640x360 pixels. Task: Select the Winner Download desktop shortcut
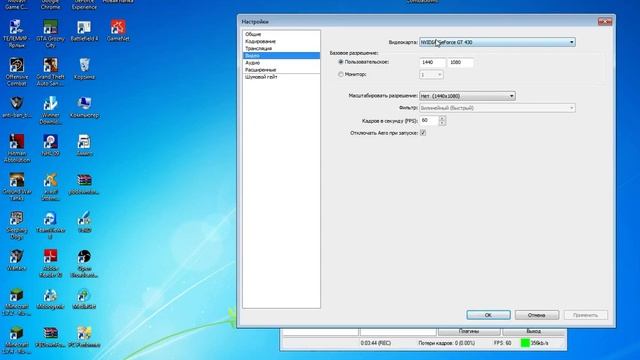(x=50, y=110)
